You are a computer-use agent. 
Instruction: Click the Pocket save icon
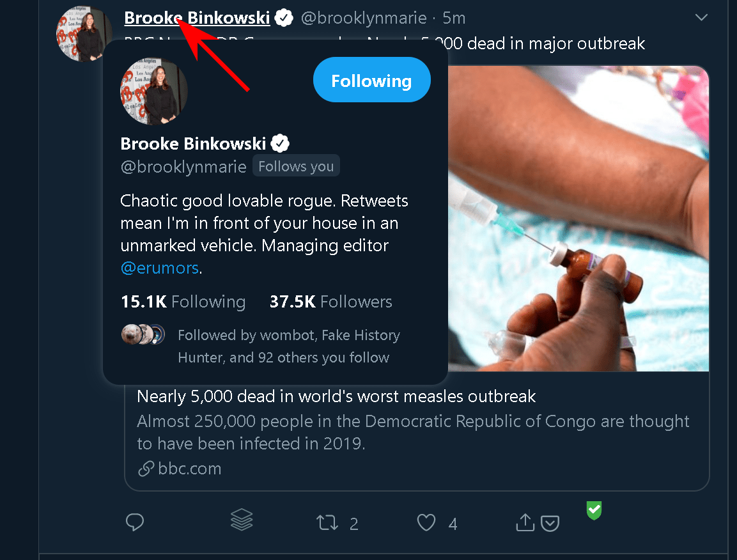pyautogui.click(x=550, y=524)
